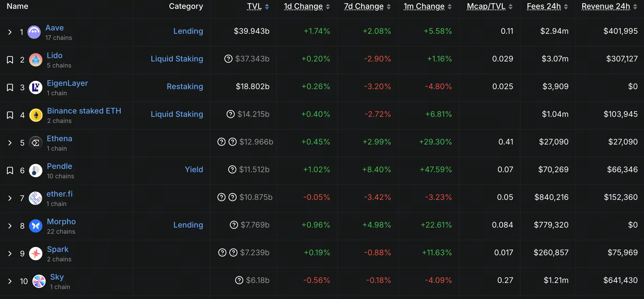
Task: Click the Binance staked ETH logo
Action: 36,115
